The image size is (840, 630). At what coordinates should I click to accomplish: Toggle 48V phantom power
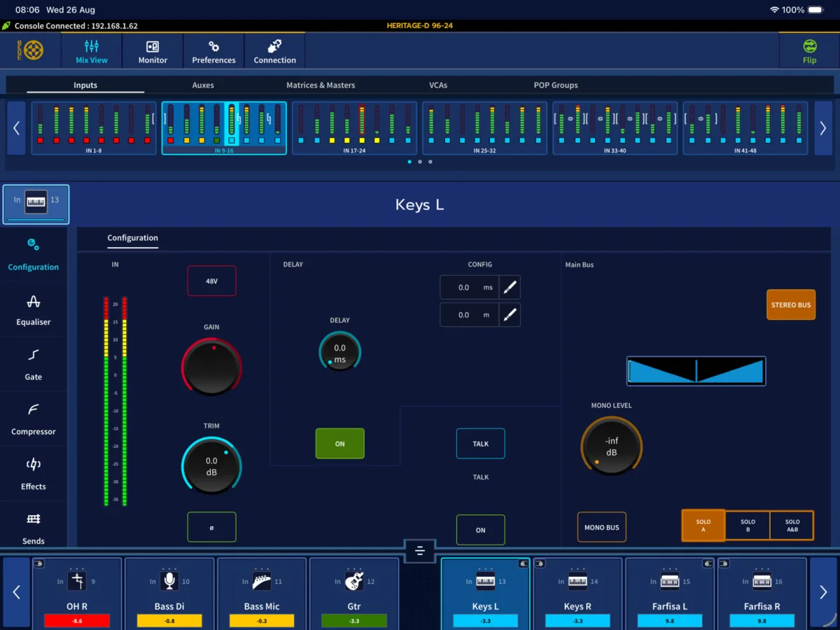pyautogui.click(x=211, y=281)
